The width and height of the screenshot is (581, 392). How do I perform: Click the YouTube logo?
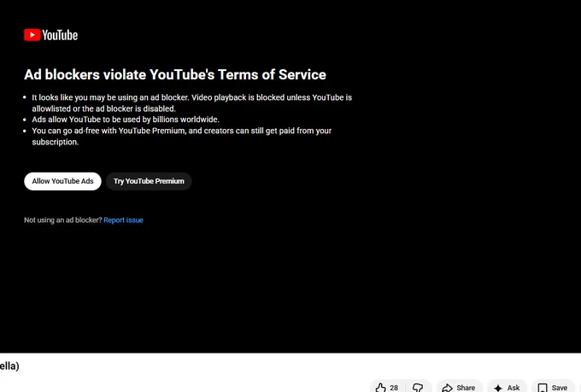50,35
